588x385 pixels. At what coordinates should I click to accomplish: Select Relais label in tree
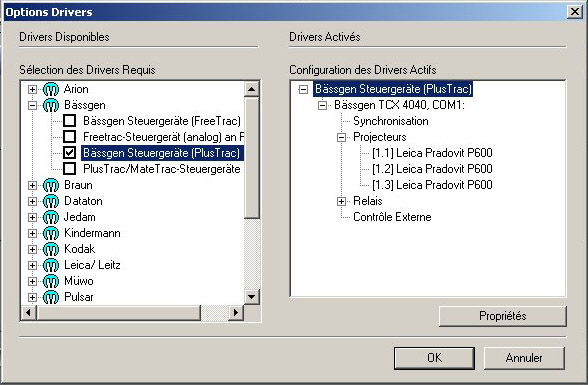click(x=368, y=201)
